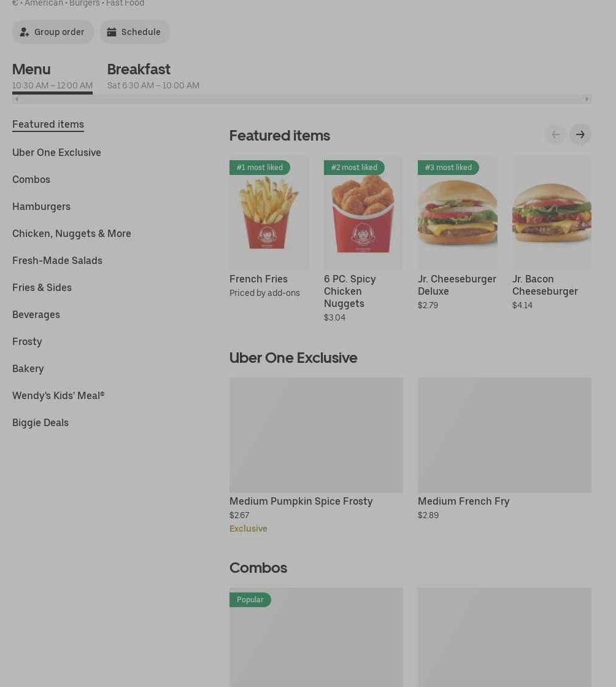
Task: Click the Schedule calendar icon
Action: pos(112,32)
